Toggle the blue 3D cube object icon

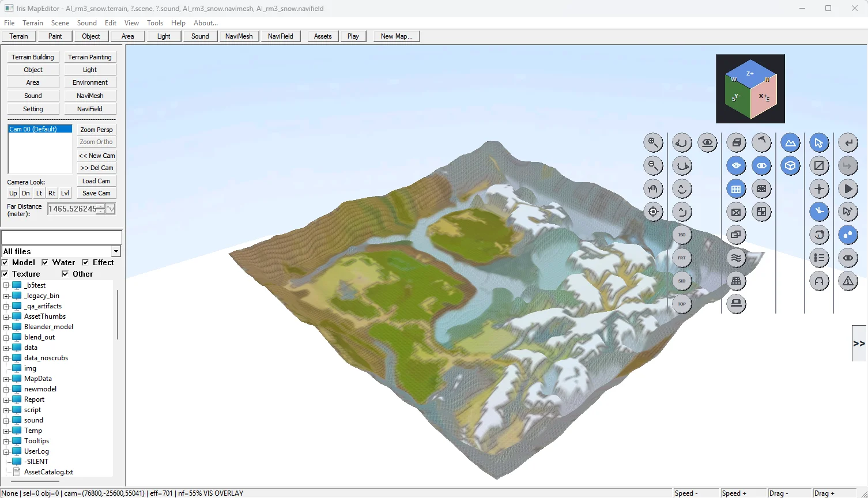790,166
